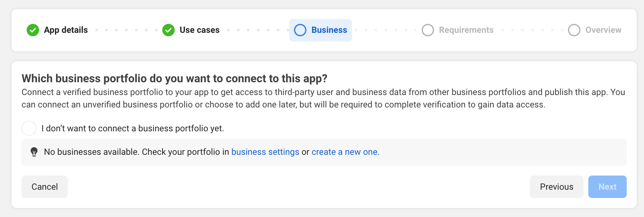Click the green checkmark beside App details
The height and width of the screenshot is (217, 644).
pyautogui.click(x=33, y=30)
